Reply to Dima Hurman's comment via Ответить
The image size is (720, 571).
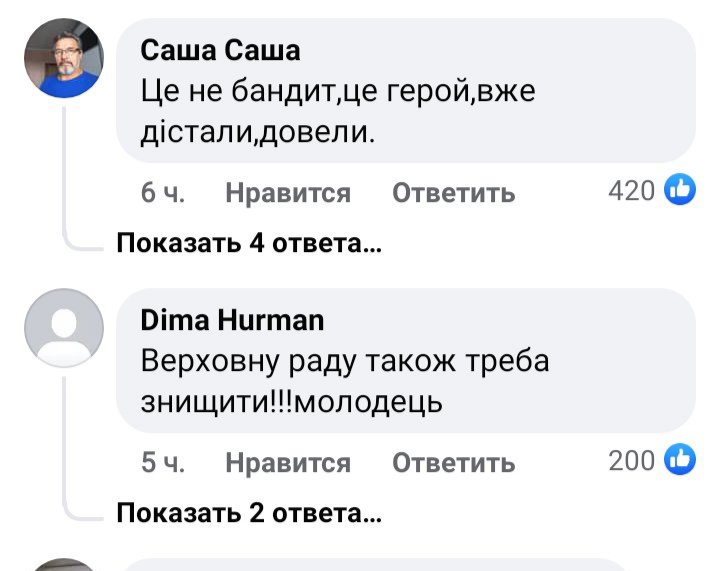pyautogui.click(x=453, y=463)
